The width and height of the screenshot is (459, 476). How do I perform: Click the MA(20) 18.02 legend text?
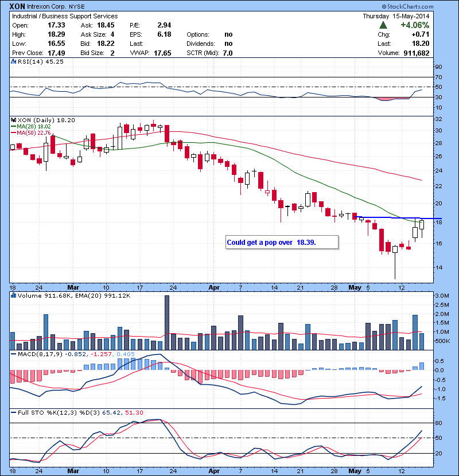click(34, 127)
